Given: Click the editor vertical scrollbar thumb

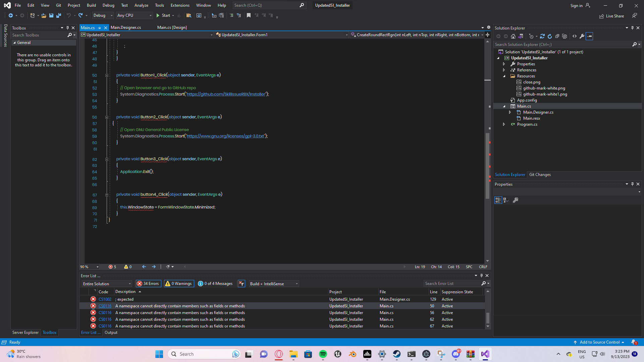Looking at the screenshot, I should tap(488, 166).
